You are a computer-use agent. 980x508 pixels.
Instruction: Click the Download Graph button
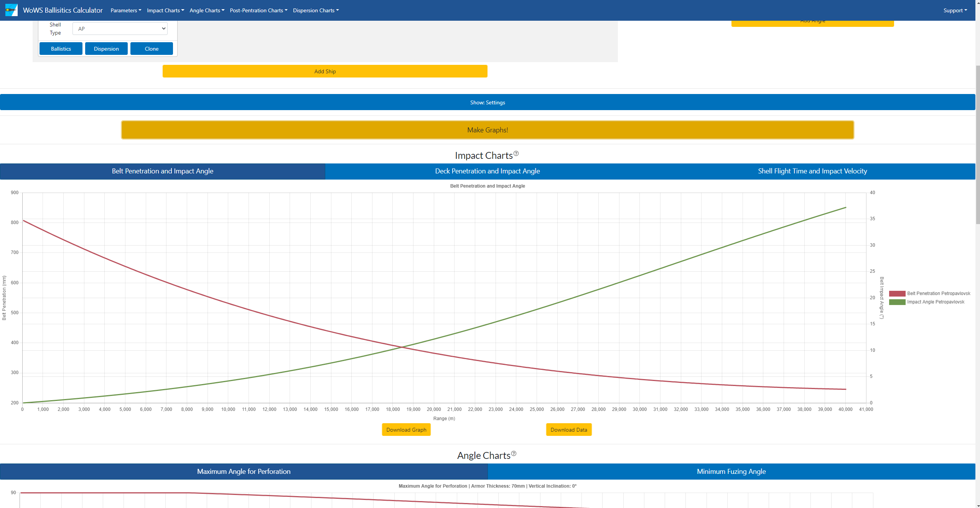(406, 430)
